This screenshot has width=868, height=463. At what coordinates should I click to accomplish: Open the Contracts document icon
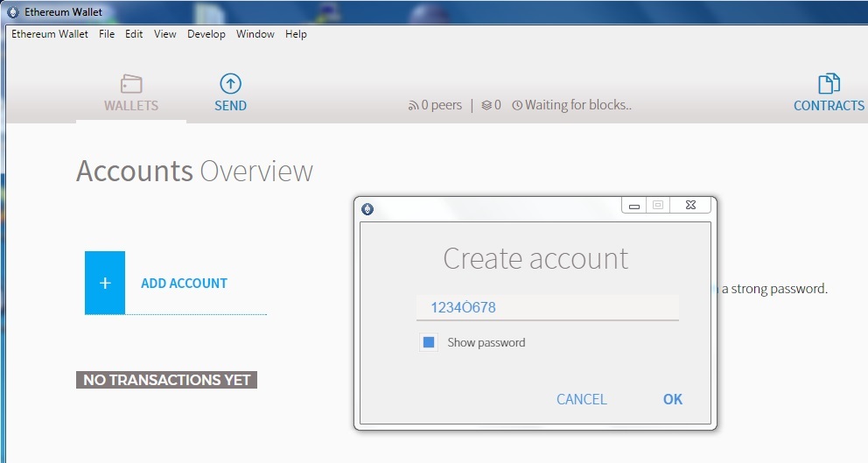click(x=829, y=84)
